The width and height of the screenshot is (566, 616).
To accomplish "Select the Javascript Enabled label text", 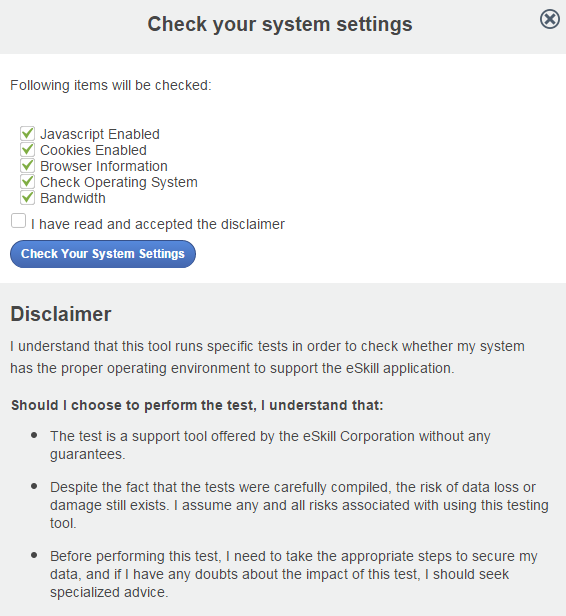I will click(100, 134).
